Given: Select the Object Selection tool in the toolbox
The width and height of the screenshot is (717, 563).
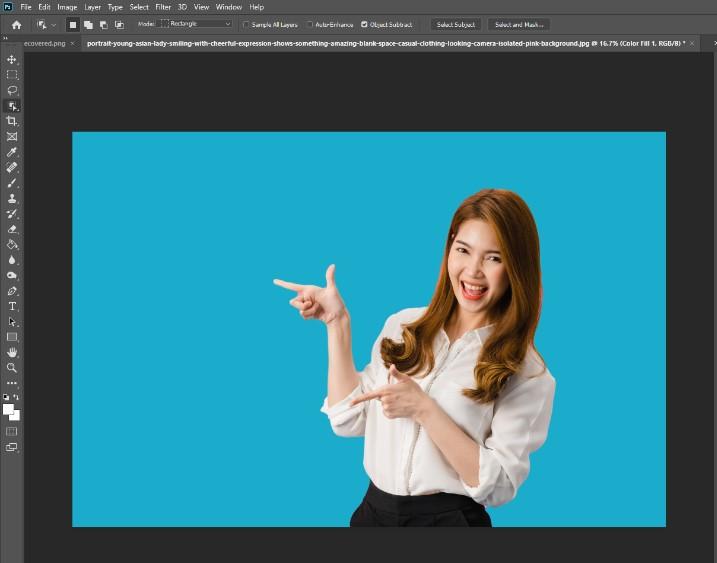Looking at the screenshot, I should (12, 106).
